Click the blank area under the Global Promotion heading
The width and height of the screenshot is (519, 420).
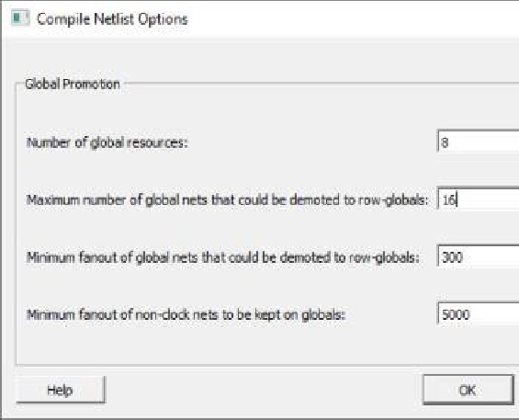click(231, 111)
